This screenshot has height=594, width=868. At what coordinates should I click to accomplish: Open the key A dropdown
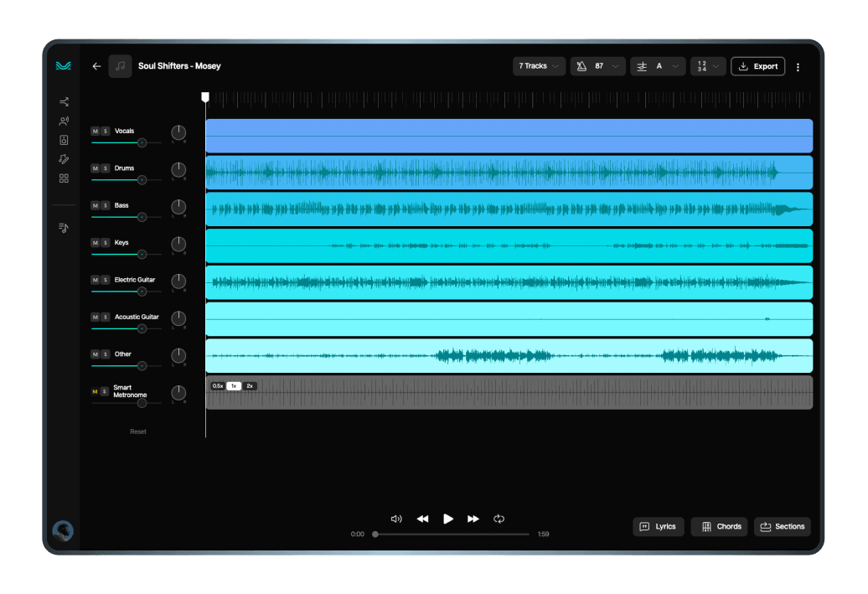658,66
